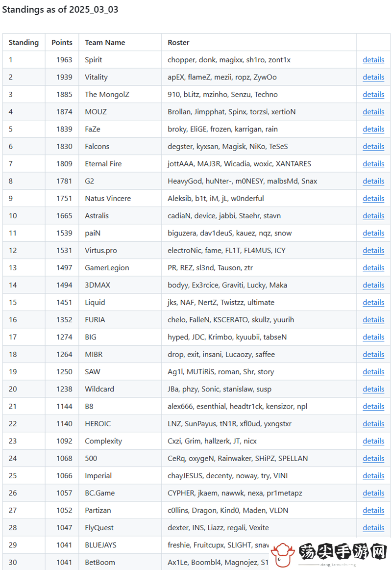Click roster "JBa, phzy, Sonic, stanislaw, susp"

click(220, 389)
